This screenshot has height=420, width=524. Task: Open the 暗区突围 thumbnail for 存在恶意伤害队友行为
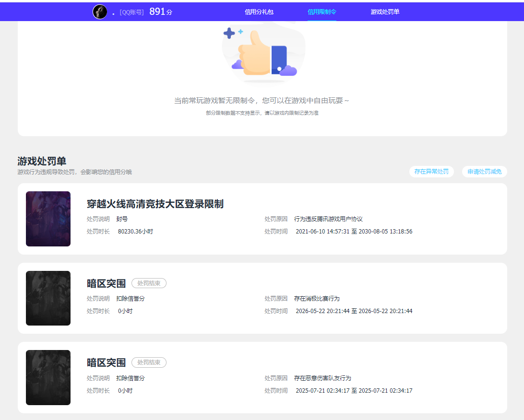click(x=48, y=378)
